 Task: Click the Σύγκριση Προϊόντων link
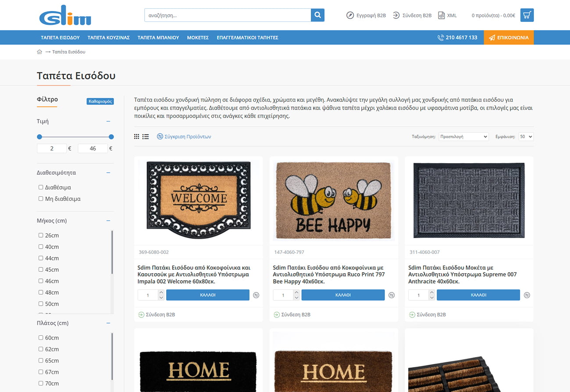click(188, 137)
